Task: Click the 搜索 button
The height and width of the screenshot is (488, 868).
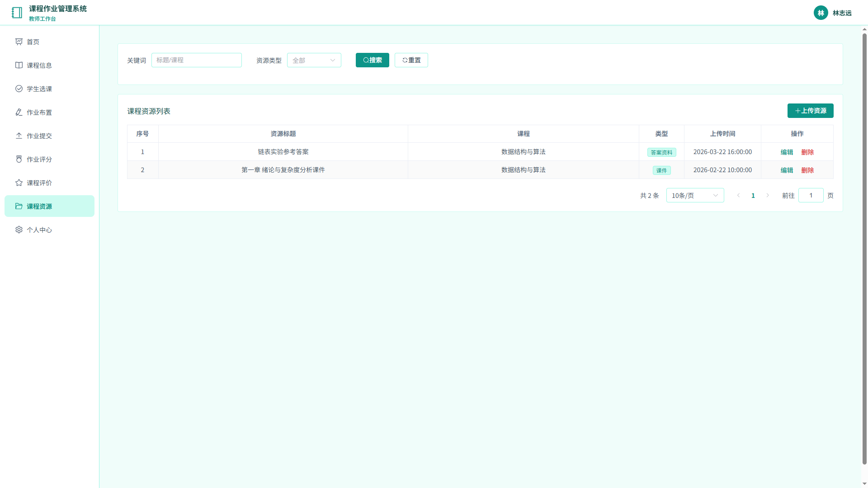Action: point(372,60)
